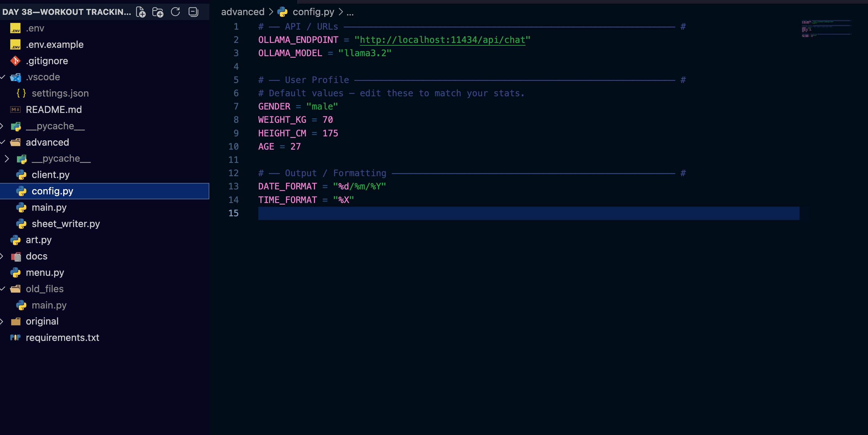Click the TIME_FORMAT variable name

pyautogui.click(x=287, y=200)
